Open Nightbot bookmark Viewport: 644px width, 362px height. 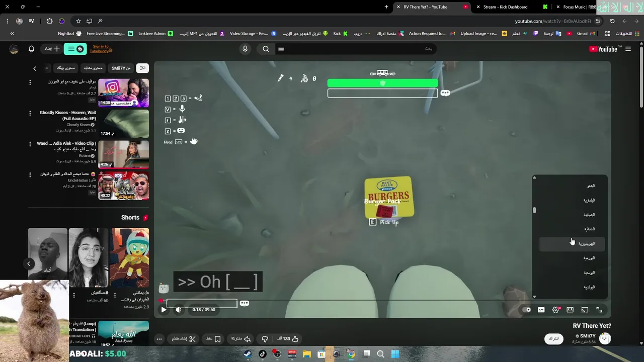(69, 34)
